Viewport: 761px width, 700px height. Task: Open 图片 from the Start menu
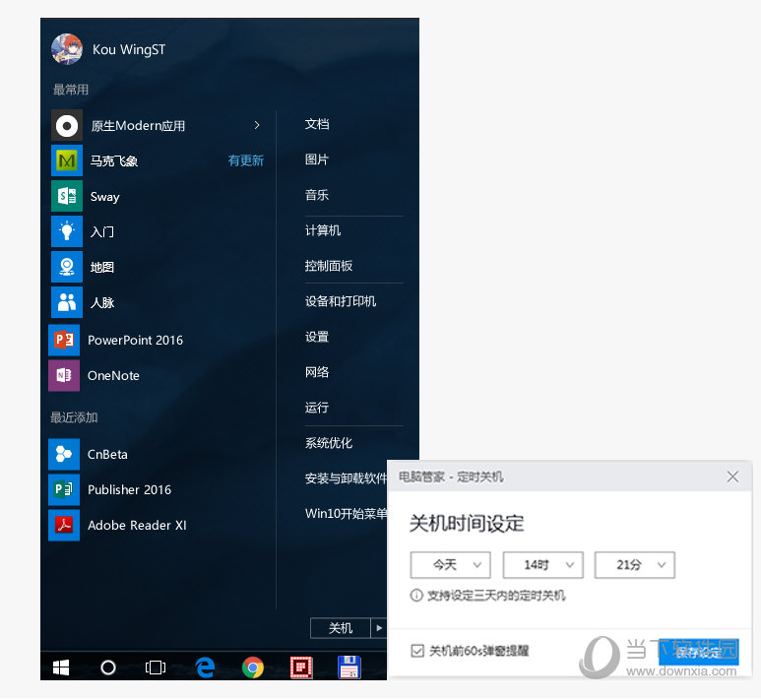[317, 159]
